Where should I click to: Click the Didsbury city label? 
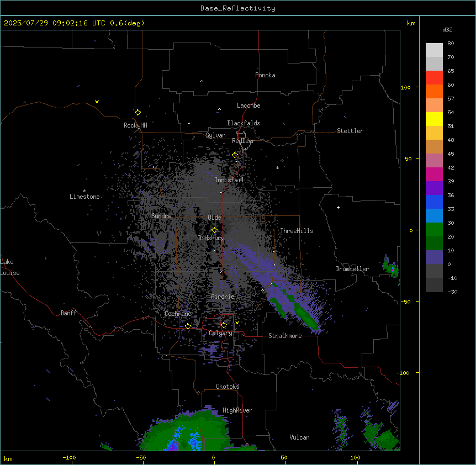(x=211, y=238)
